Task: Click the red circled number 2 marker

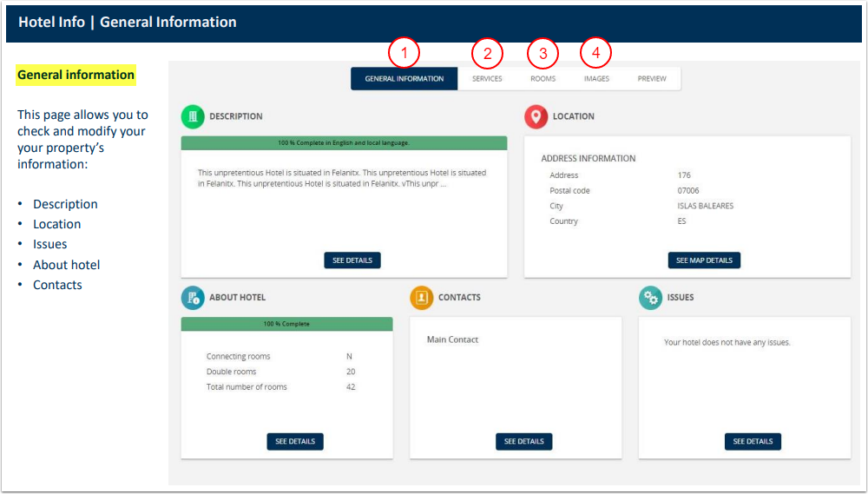Action: point(487,53)
